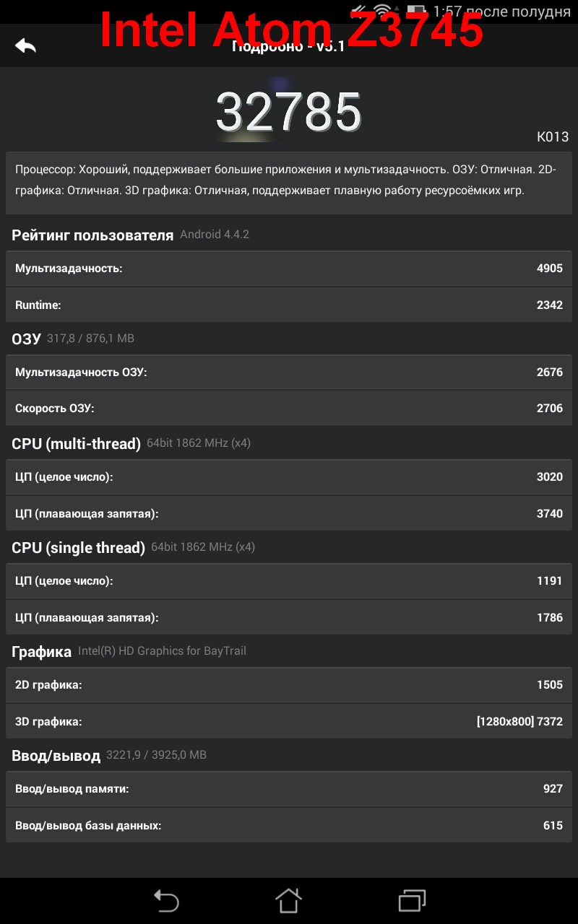Select the 2D графика result row
578x924 pixels.
(x=289, y=685)
